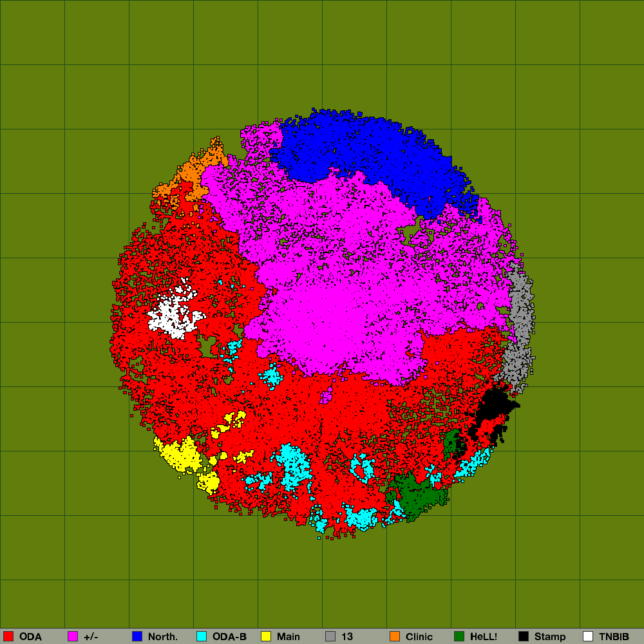Viewport: 644px width, 644px height.
Task: Click the gray 13 legend swatch
Action: tap(330, 636)
